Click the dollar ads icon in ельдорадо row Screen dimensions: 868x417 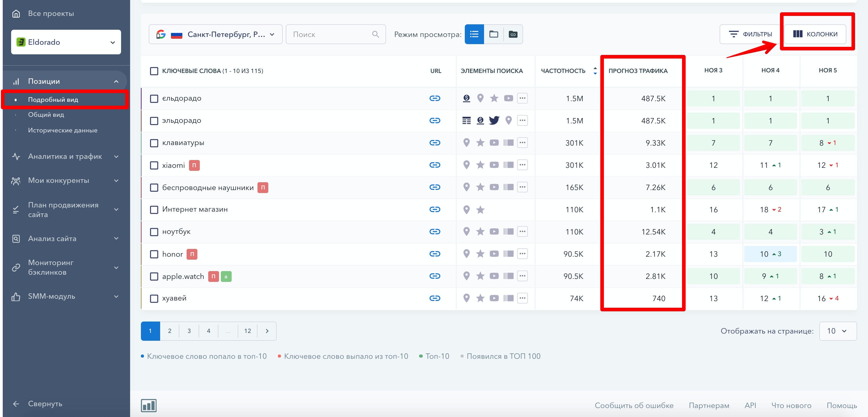[x=466, y=98]
